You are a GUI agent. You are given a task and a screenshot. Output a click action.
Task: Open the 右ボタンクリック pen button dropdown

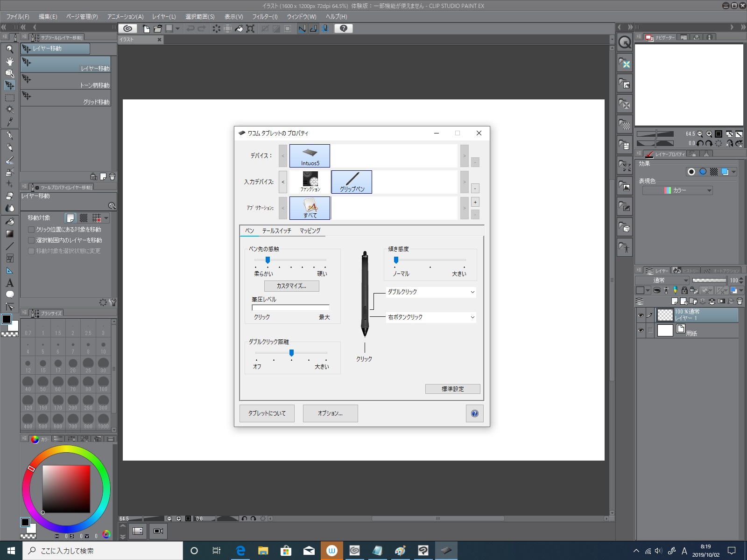[431, 317]
